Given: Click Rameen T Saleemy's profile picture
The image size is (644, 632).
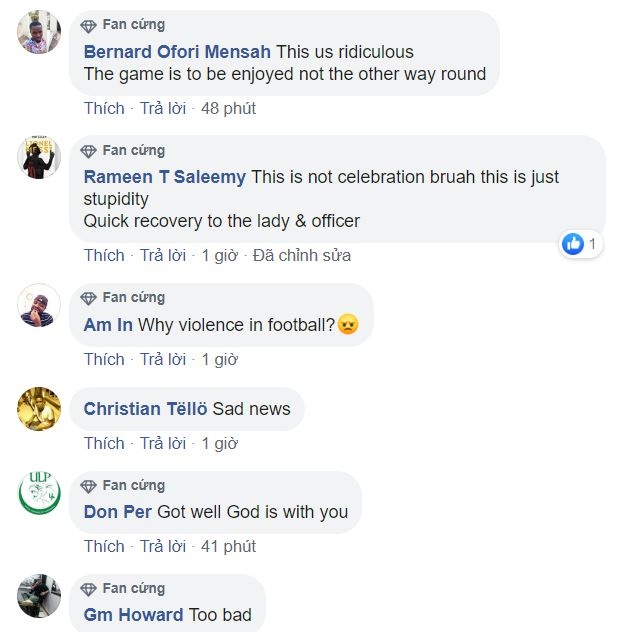Looking at the screenshot, I should (x=40, y=157).
